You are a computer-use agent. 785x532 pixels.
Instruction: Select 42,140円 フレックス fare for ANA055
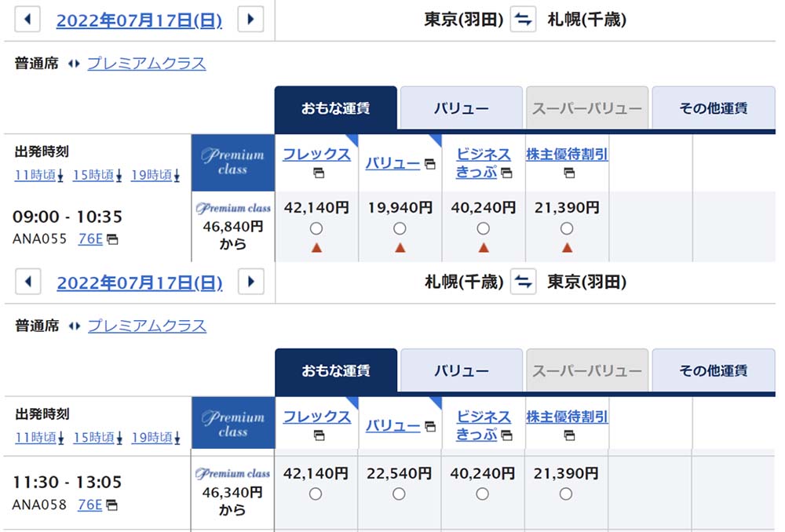[x=316, y=228]
